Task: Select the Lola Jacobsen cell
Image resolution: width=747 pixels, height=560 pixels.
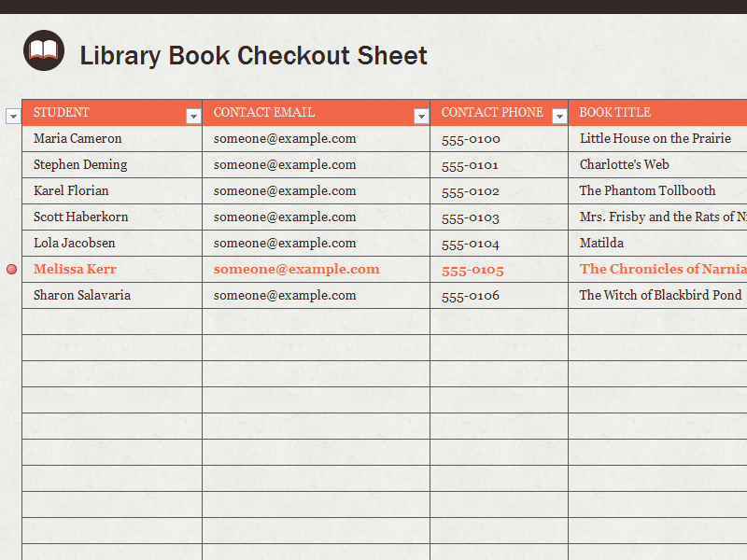Action: point(112,244)
